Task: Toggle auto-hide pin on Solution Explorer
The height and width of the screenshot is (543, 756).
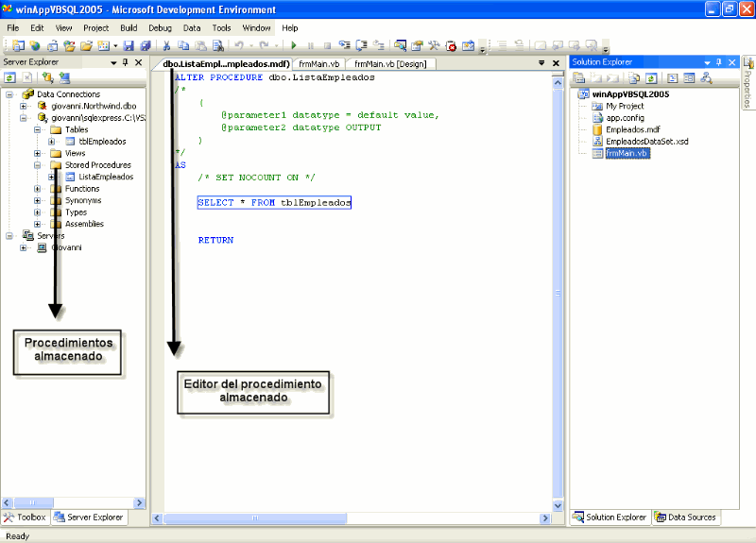Action: click(x=719, y=62)
